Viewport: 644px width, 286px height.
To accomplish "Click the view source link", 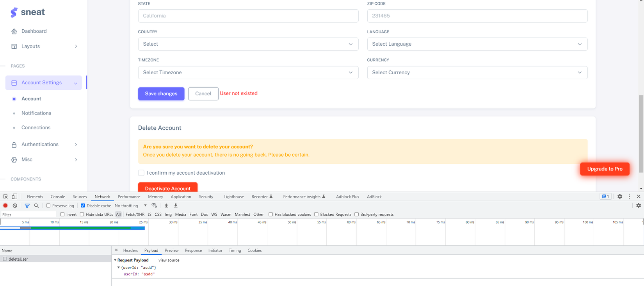I will (169, 260).
